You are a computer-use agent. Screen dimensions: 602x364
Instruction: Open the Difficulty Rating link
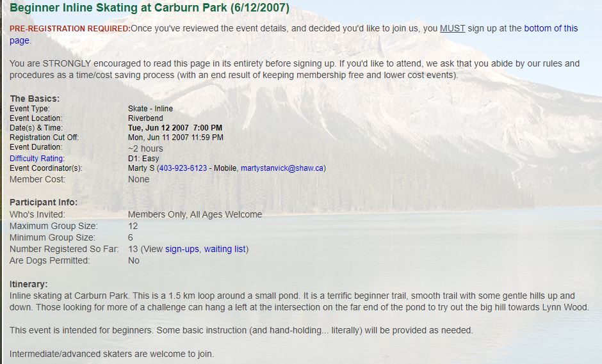pyautogui.click(x=37, y=159)
